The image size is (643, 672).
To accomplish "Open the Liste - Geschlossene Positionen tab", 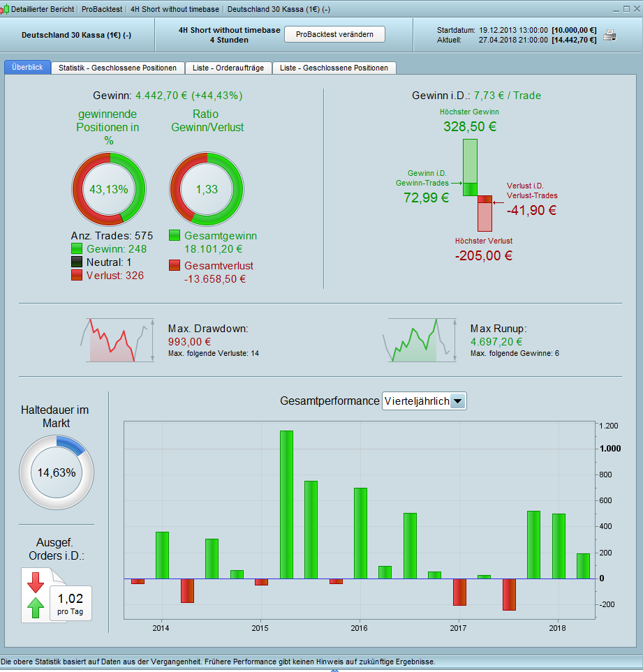I will tap(334, 68).
